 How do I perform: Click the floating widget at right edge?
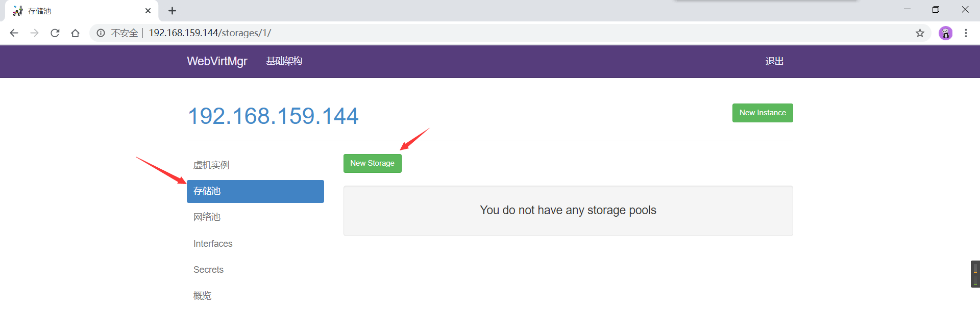pyautogui.click(x=975, y=274)
